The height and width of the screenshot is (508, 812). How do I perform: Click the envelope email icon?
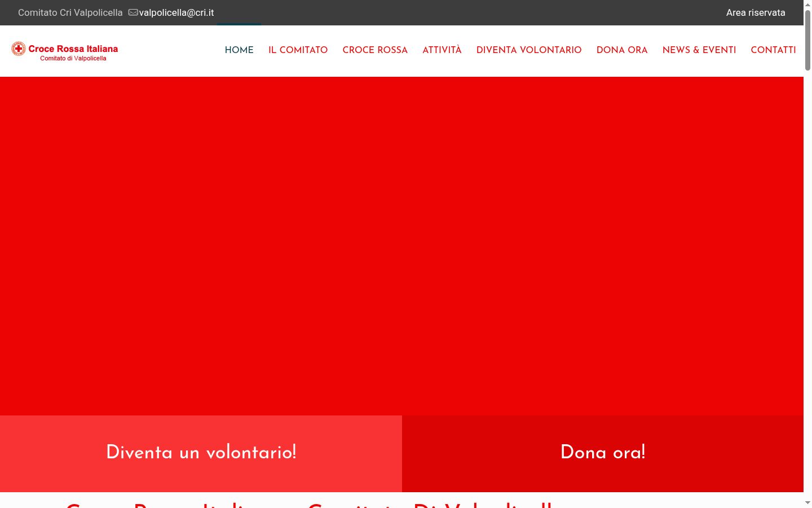pyautogui.click(x=133, y=12)
